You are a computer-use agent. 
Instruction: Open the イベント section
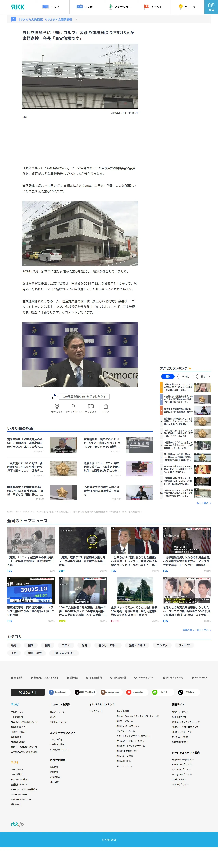(154, 7)
